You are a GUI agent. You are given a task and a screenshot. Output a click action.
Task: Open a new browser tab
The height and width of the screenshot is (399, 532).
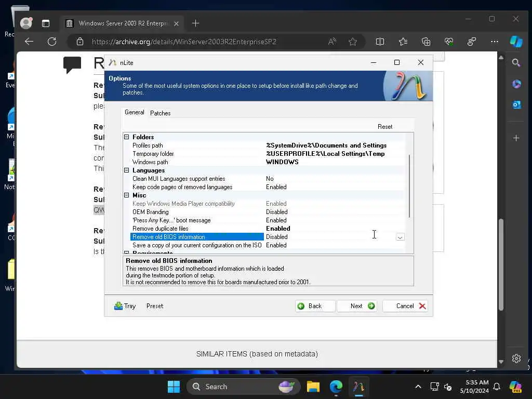[x=195, y=23]
